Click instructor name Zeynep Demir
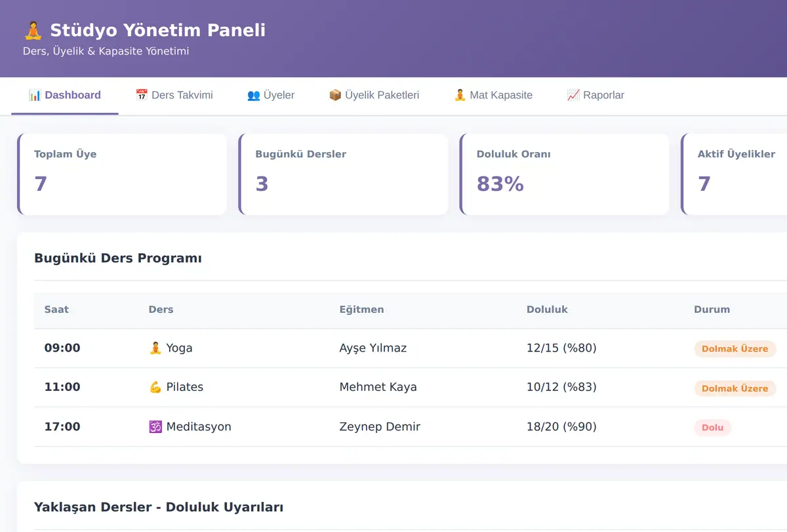The height and width of the screenshot is (532, 787). tap(380, 426)
